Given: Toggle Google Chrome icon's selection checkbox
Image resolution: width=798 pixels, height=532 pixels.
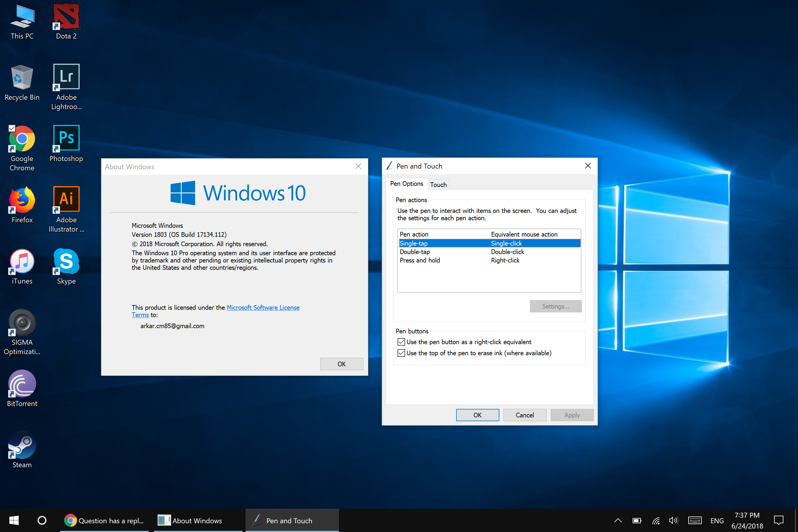Looking at the screenshot, I should (12, 128).
